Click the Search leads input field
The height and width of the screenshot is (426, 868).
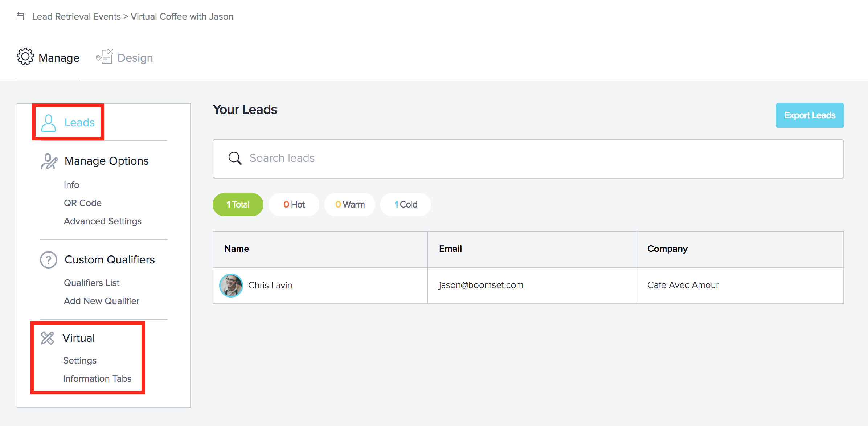(528, 159)
